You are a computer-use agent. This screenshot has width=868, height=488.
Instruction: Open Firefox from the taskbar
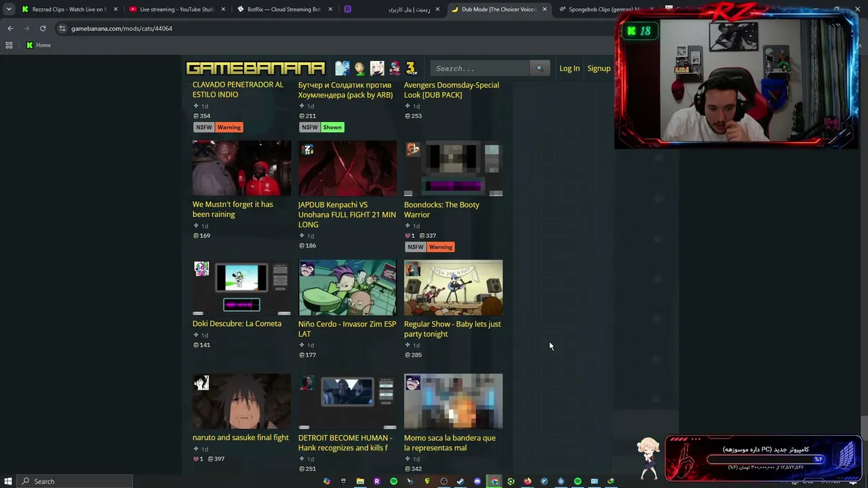click(528, 481)
